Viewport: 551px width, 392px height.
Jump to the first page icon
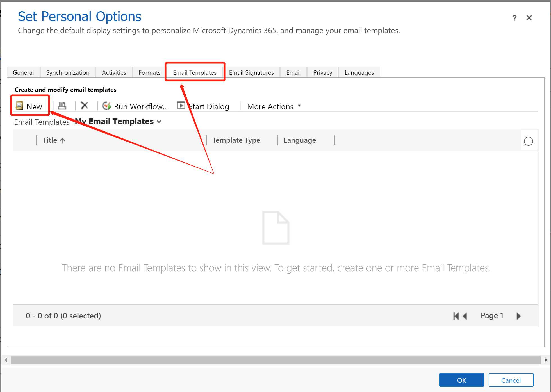tap(456, 316)
